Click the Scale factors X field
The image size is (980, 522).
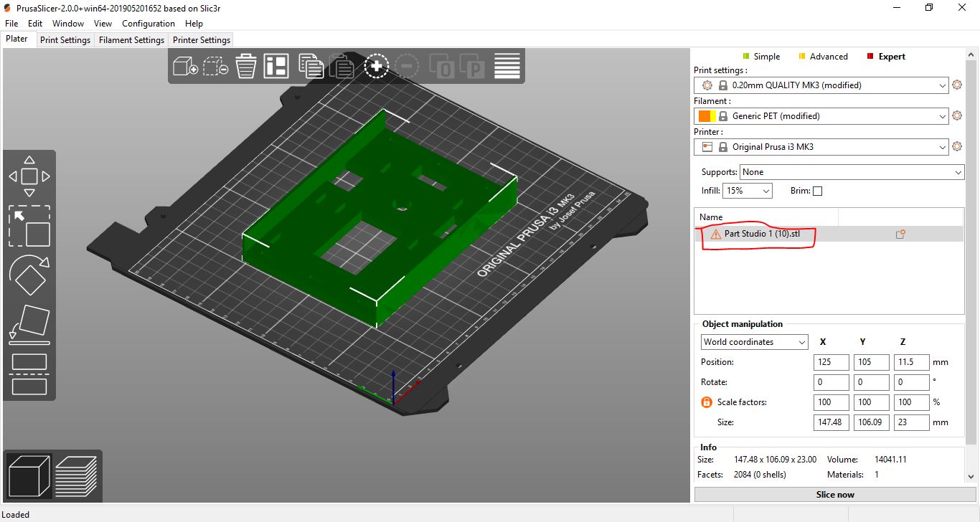(x=831, y=402)
